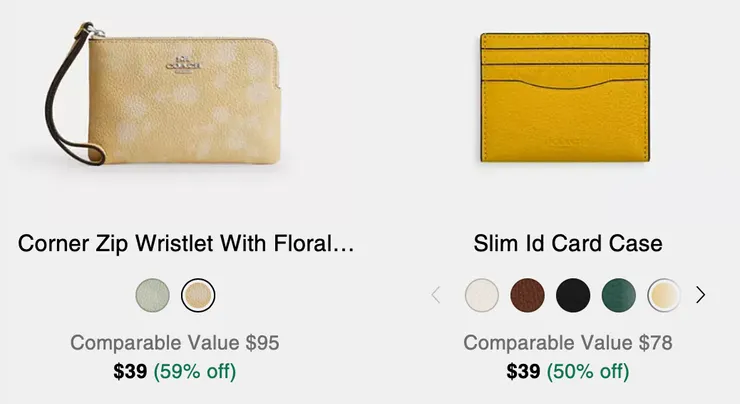
Task: Click the card case $39 sale price
Action: coord(523,372)
